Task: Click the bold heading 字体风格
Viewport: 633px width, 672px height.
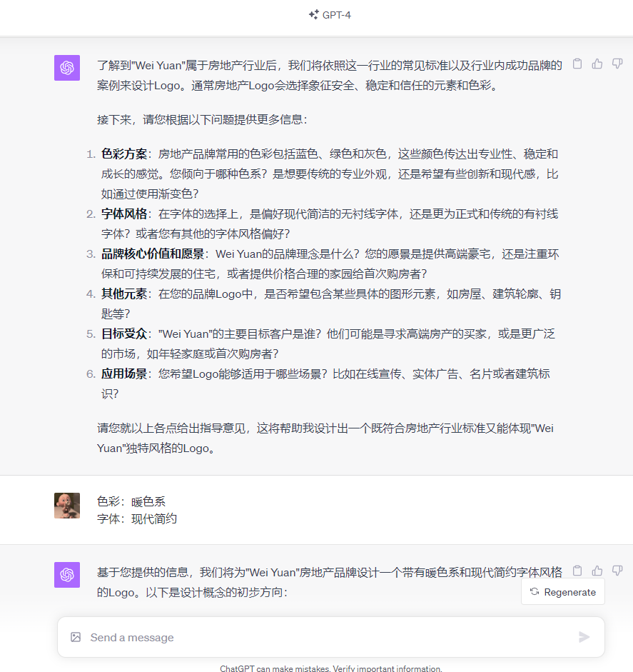Action: [124, 214]
